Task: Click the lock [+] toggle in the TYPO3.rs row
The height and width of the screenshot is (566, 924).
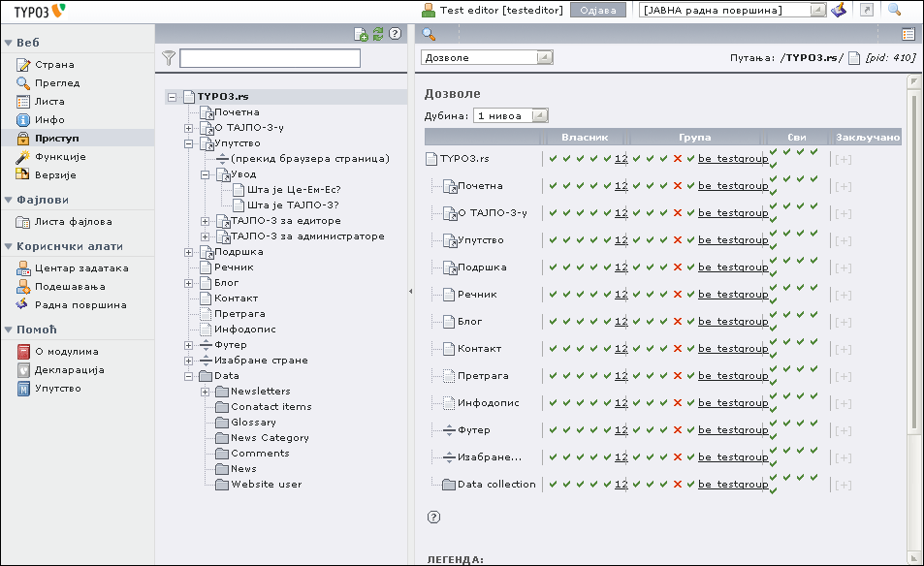Action: coord(844,159)
